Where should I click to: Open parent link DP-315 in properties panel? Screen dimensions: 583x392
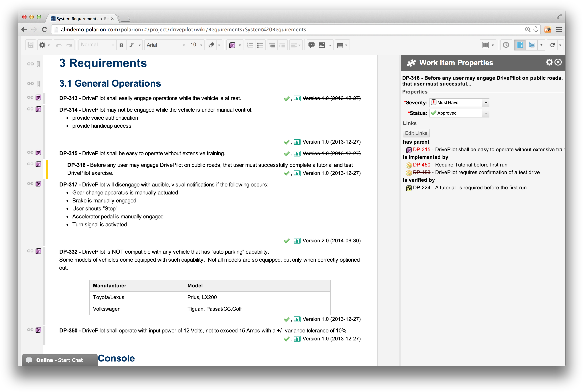pyautogui.click(x=422, y=149)
